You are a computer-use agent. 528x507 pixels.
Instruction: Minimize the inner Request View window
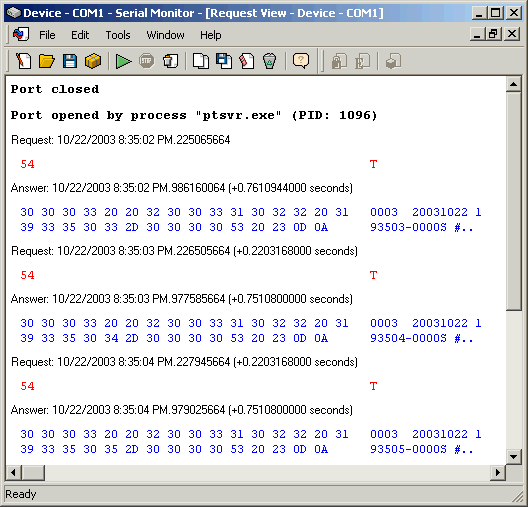[477, 34]
